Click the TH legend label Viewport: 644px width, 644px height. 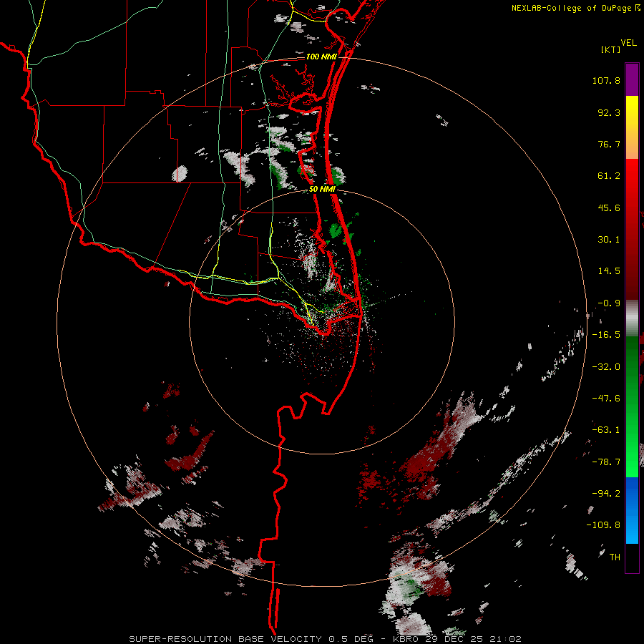point(615,557)
